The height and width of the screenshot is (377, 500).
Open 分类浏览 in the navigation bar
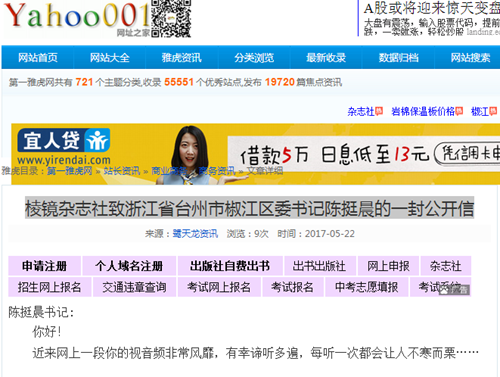[x=254, y=58]
